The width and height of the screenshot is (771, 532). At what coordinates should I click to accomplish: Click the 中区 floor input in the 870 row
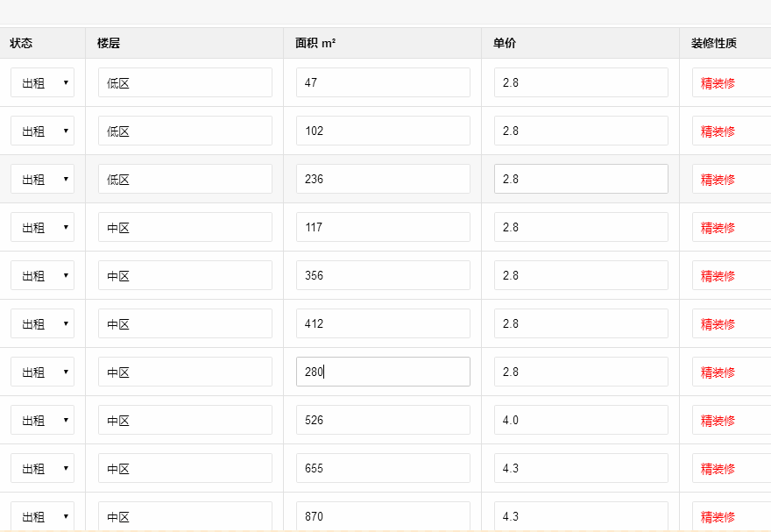click(185, 516)
